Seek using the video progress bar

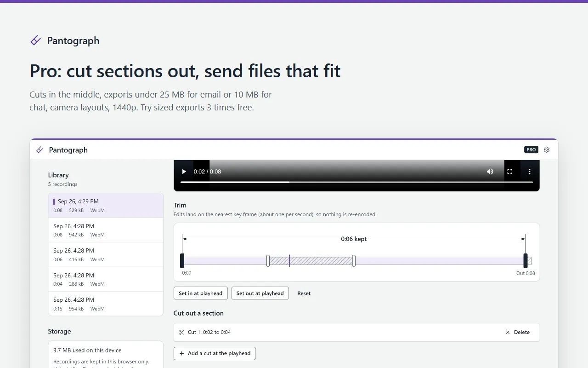[356, 182]
